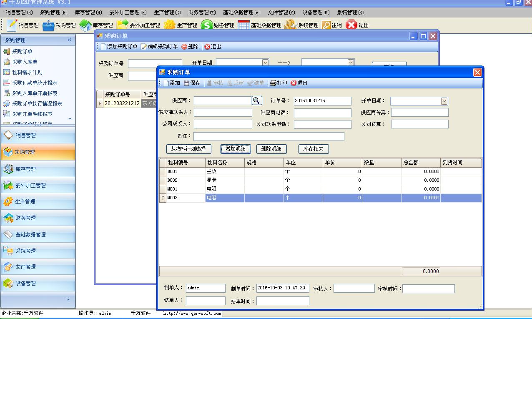This screenshot has height=399, width=532.
Task: Click 增加明细 button
Action: coord(236,149)
